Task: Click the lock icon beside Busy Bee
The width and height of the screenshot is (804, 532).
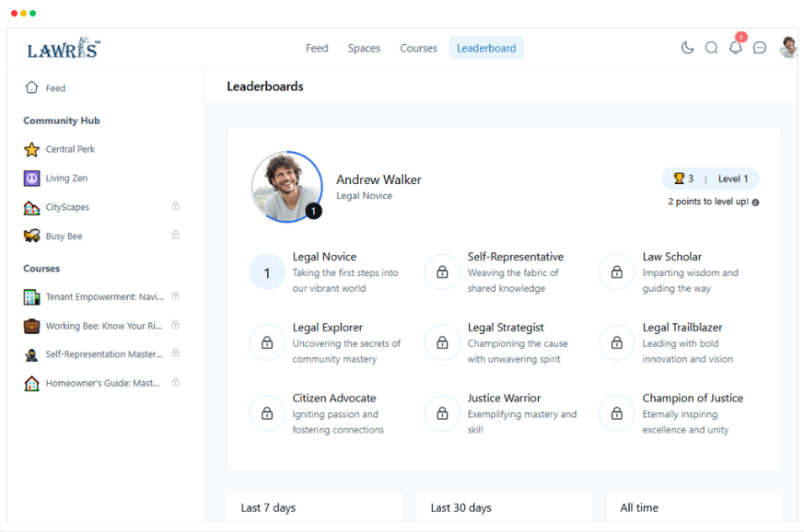Action: point(176,236)
